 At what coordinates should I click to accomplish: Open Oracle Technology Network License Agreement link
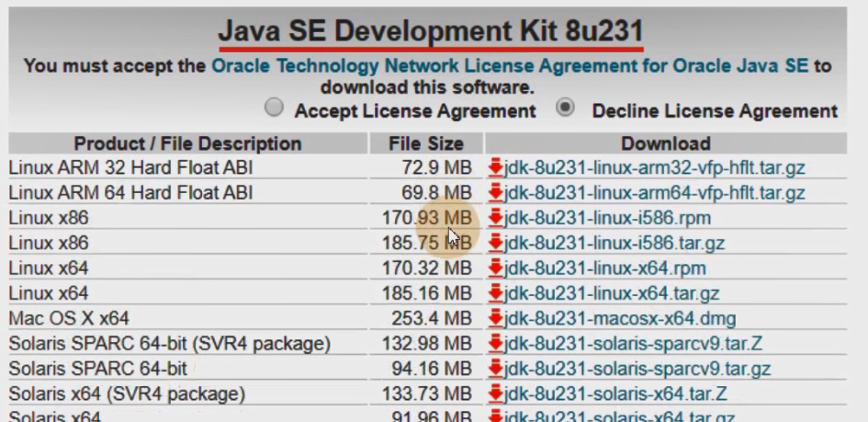click(x=510, y=66)
